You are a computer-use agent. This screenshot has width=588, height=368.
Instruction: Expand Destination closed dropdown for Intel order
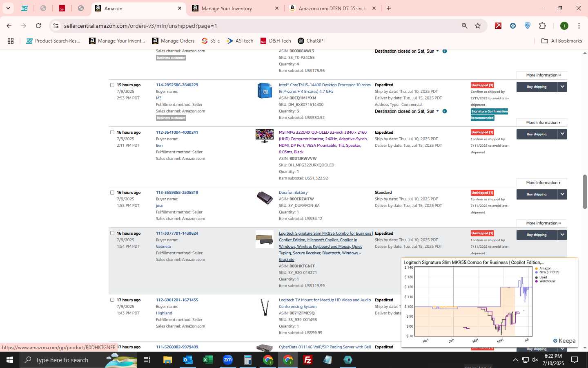(437, 111)
